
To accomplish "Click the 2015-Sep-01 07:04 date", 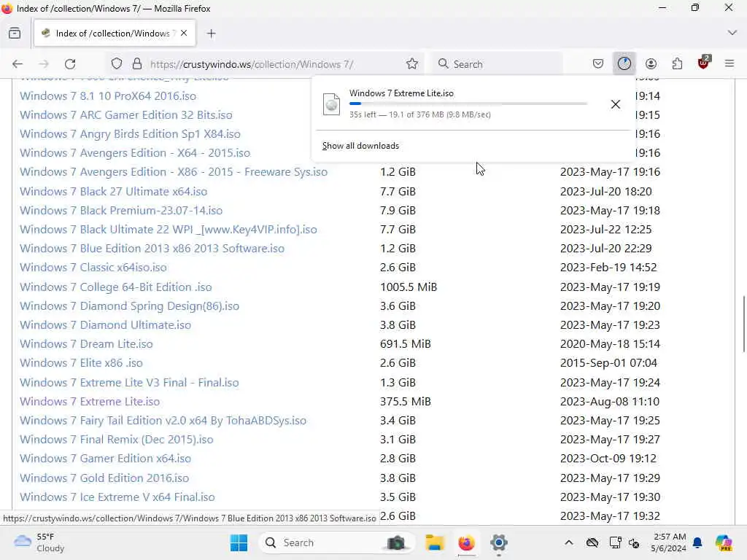I will (608, 363).
